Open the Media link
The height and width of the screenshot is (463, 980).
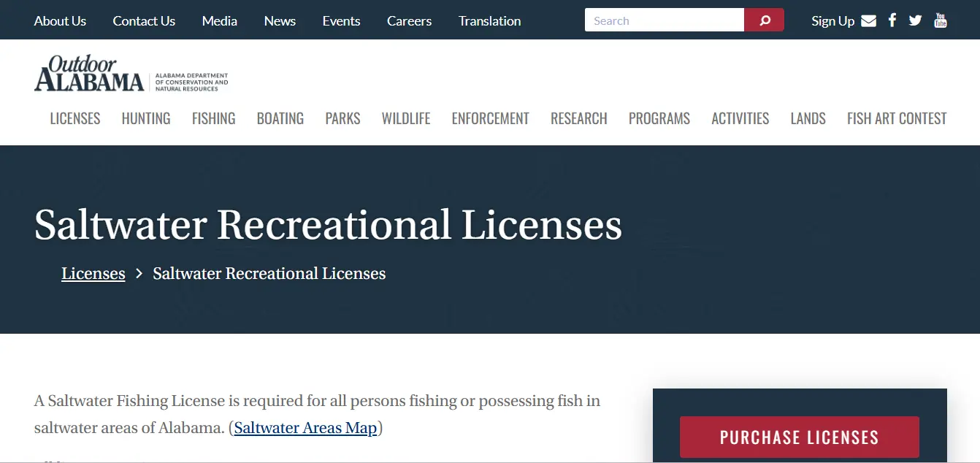(x=220, y=21)
